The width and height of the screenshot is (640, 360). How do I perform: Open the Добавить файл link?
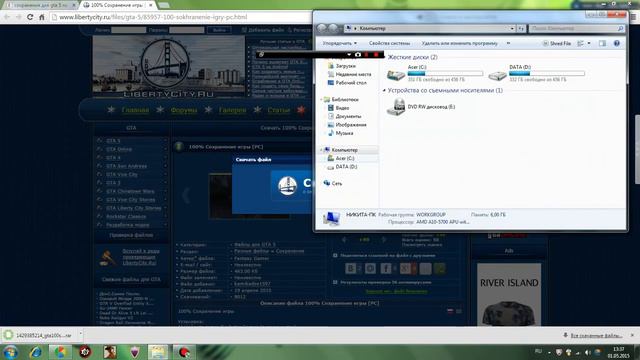(x=266, y=30)
